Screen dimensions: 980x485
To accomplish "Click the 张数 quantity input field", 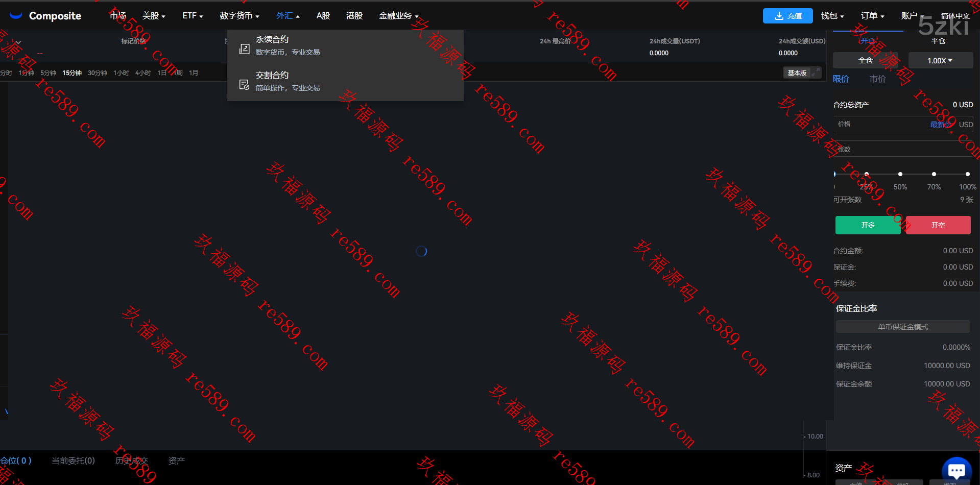I will tap(903, 150).
